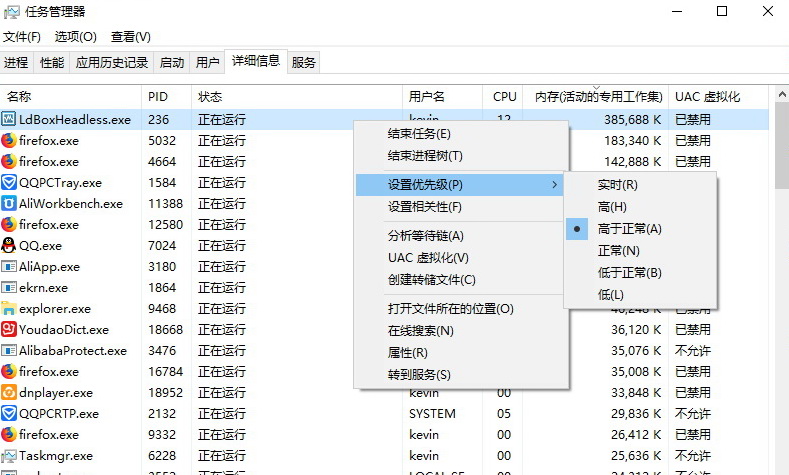Viewport: 789px width, 475px height.
Task: Choose 设置相关性(F) in context menu
Action: (461, 207)
